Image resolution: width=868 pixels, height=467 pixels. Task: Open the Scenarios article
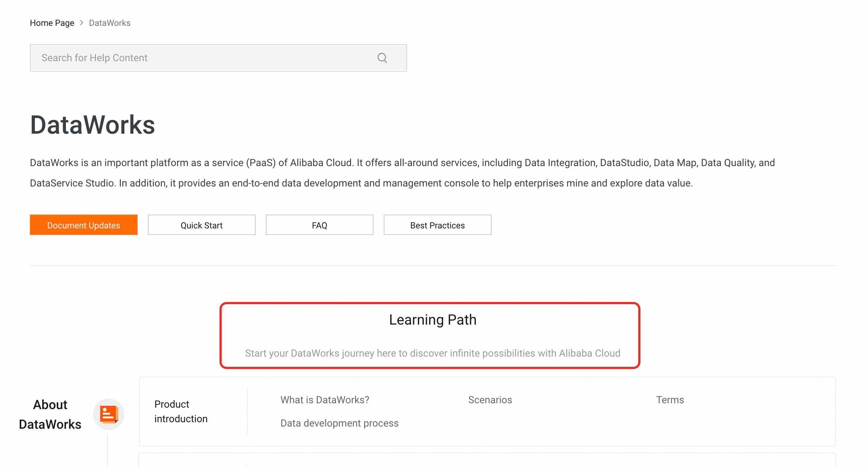pos(490,400)
